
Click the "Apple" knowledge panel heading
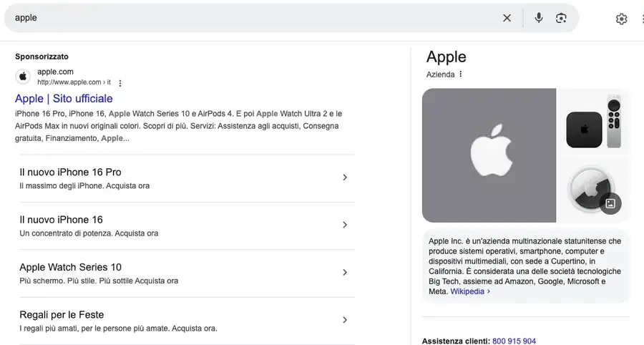[447, 57]
